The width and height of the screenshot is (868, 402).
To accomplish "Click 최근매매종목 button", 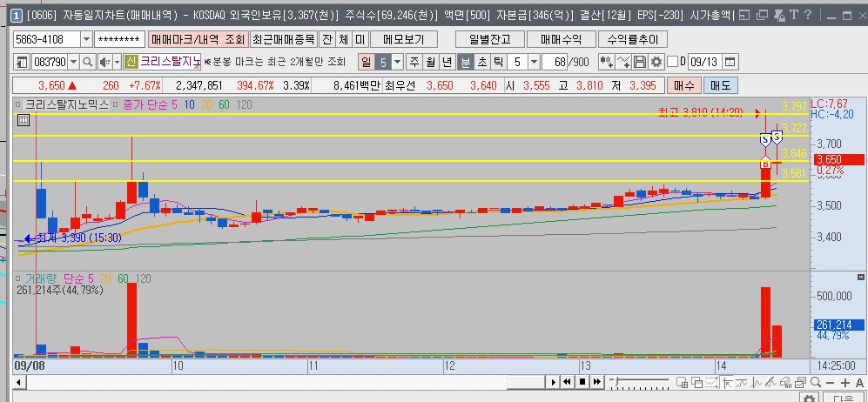I will pos(284,39).
